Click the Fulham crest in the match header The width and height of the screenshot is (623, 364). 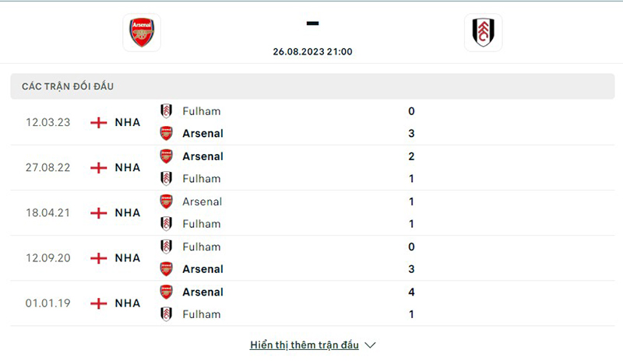pos(483,32)
